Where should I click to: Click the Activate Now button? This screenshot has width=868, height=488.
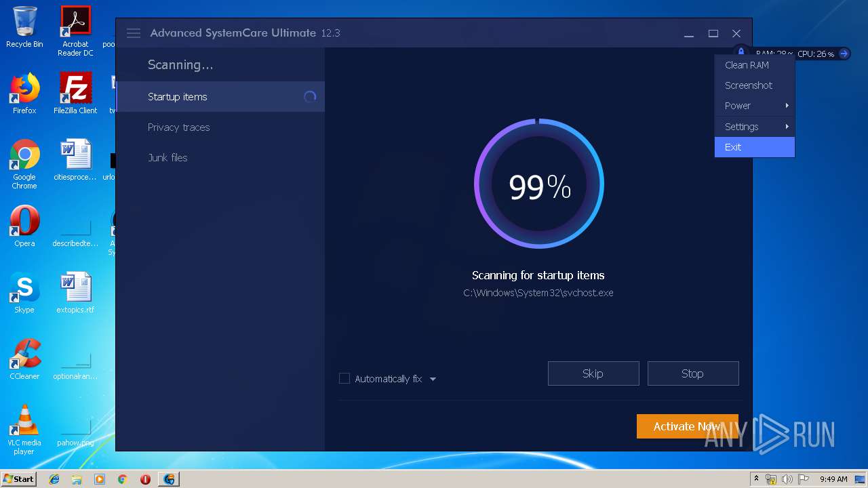point(687,426)
